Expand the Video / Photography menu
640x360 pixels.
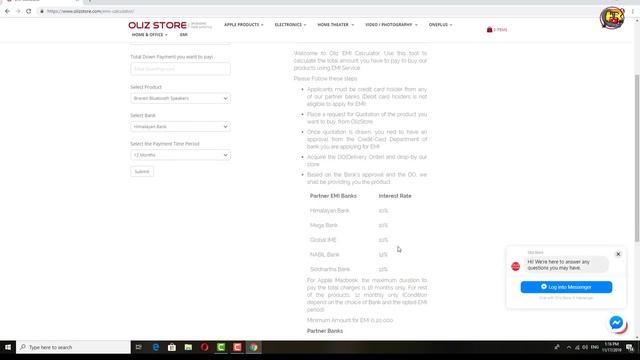[391, 25]
